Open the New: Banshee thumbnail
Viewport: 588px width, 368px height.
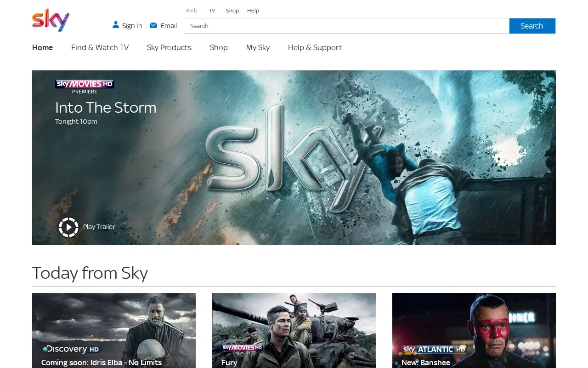474,331
